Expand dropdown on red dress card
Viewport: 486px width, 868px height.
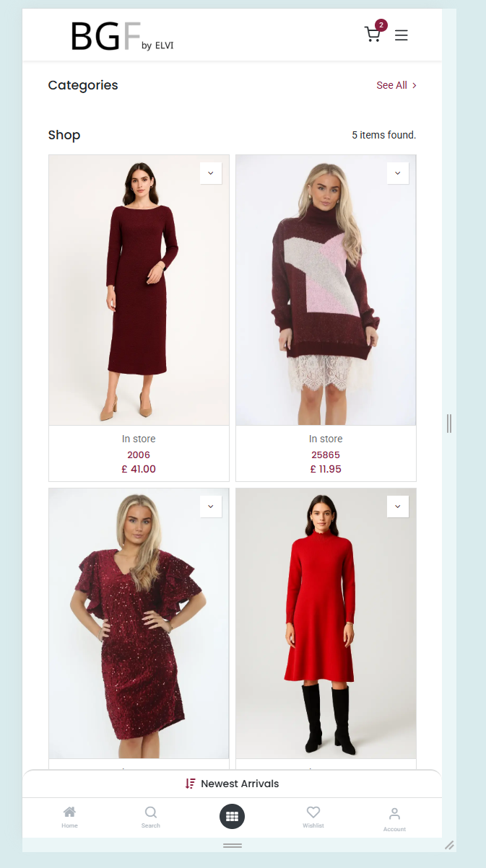(x=398, y=507)
